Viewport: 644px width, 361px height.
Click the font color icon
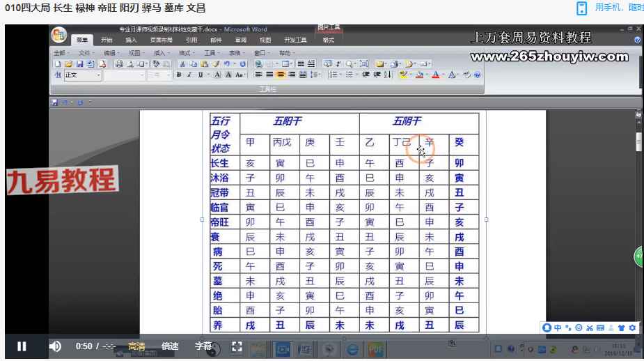click(436, 75)
